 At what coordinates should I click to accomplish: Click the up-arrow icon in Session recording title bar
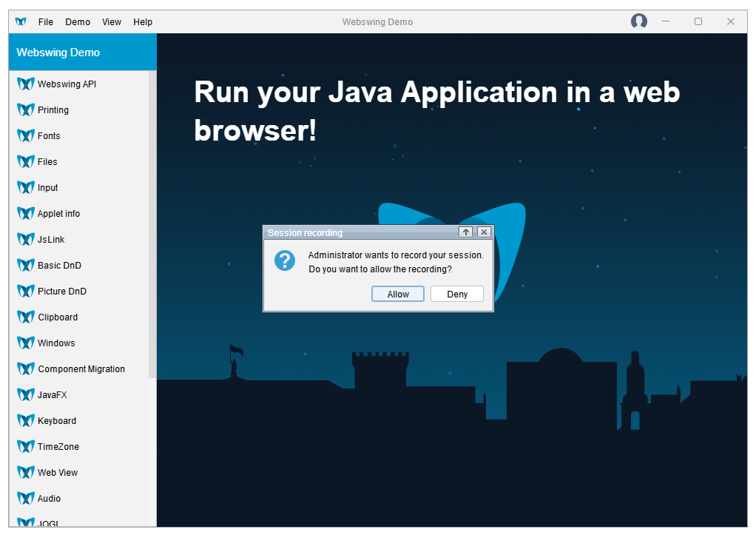(466, 232)
